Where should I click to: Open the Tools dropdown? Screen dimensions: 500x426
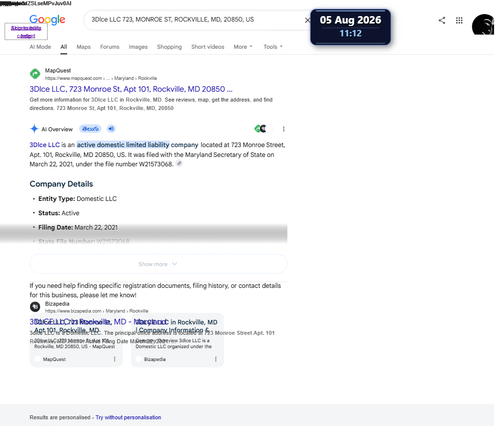pos(273,47)
